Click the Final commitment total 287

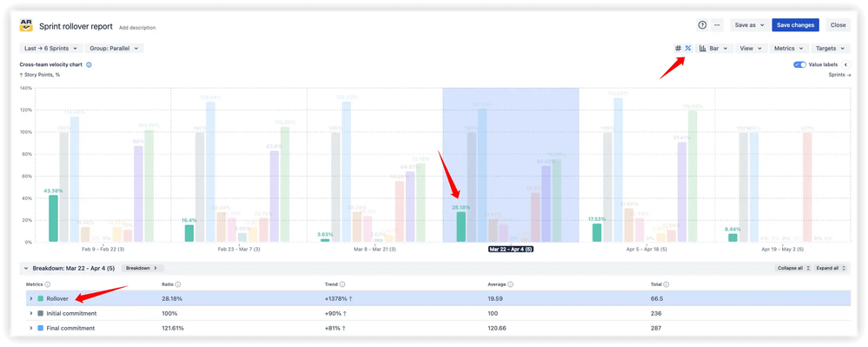tap(656, 328)
